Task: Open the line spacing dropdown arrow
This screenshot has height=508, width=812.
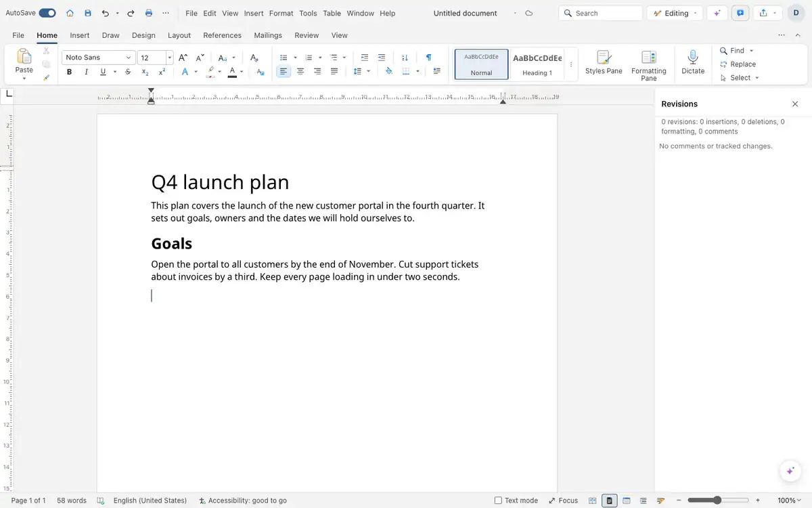Action: (x=369, y=71)
